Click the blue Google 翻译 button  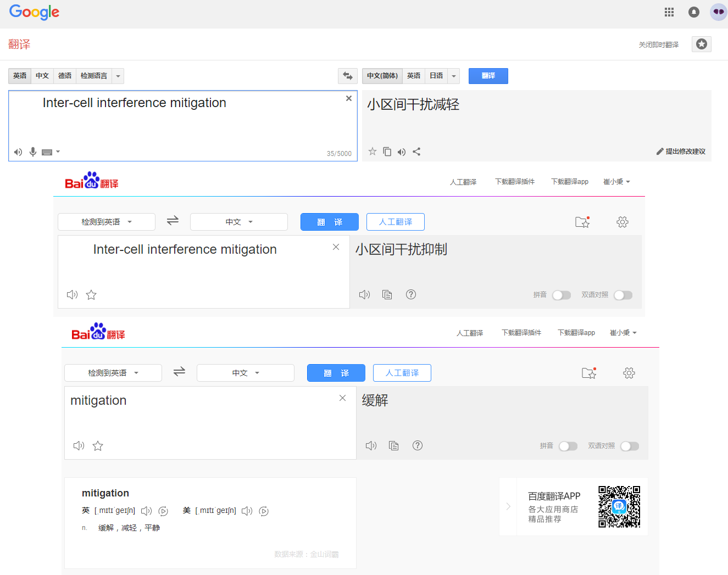tap(488, 76)
